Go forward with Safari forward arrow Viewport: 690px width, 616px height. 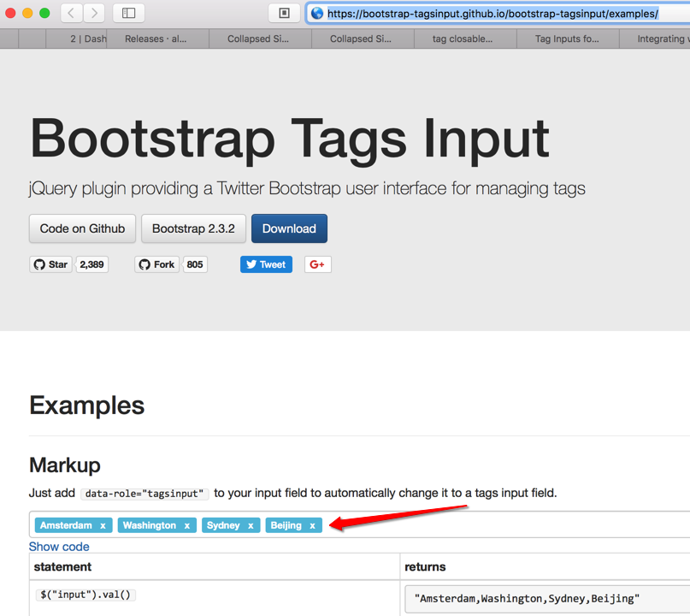tap(94, 13)
